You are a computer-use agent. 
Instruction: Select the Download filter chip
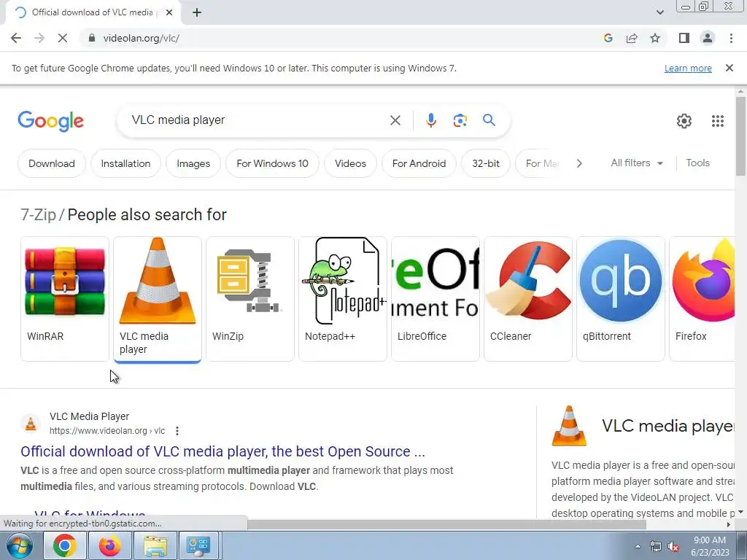[52, 163]
